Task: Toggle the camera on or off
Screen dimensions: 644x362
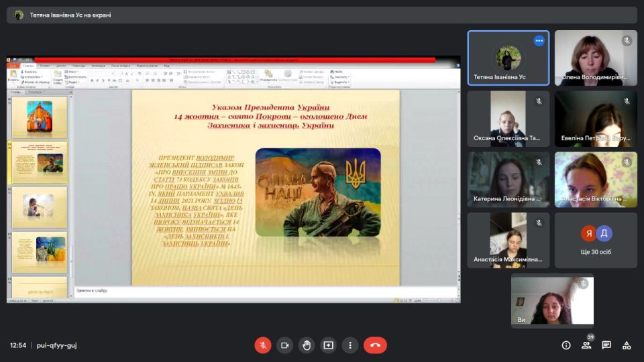Action: tap(284, 345)
